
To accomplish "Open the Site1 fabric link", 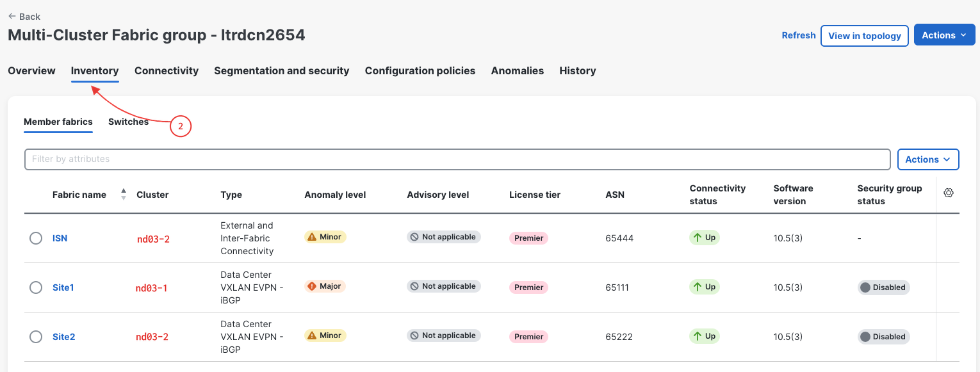I will coord(63,287).
